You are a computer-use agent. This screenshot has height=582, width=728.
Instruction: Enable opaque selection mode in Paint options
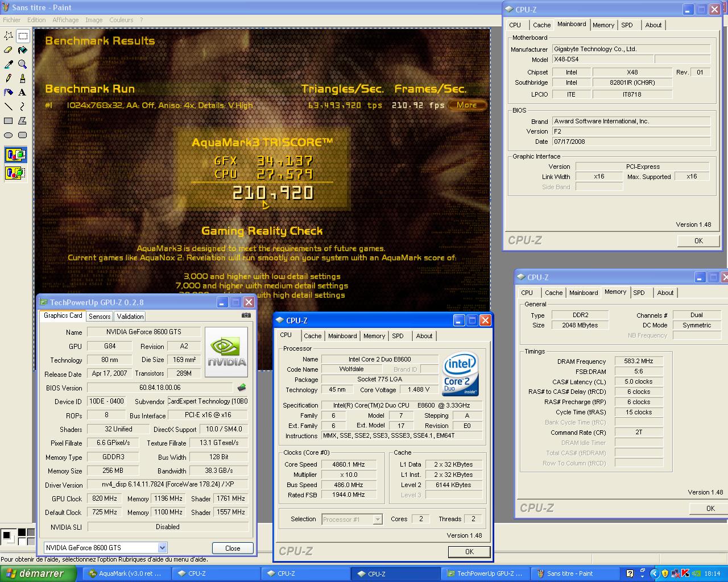[x=15, y=155]
